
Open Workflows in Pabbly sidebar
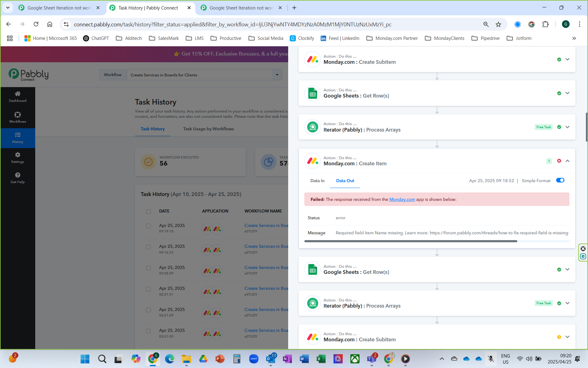coord(17,117)
